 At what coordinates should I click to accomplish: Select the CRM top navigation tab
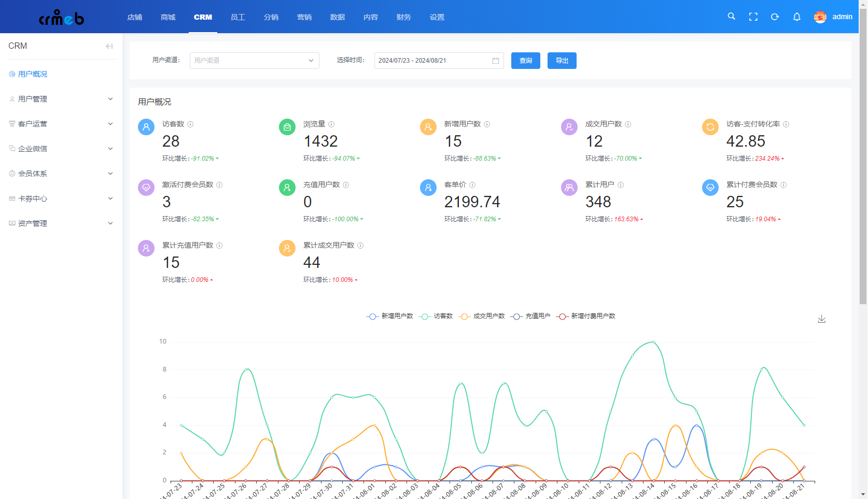(203, 17)
